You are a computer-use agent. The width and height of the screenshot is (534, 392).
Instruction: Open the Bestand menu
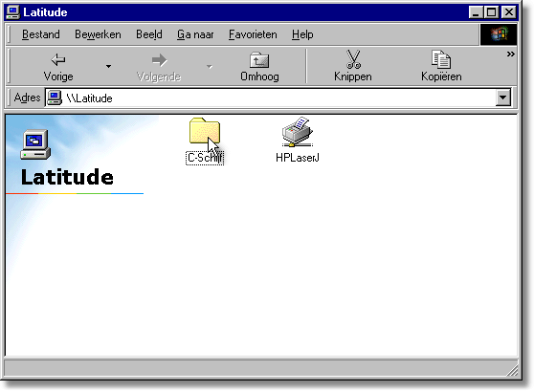coord(41,34)
